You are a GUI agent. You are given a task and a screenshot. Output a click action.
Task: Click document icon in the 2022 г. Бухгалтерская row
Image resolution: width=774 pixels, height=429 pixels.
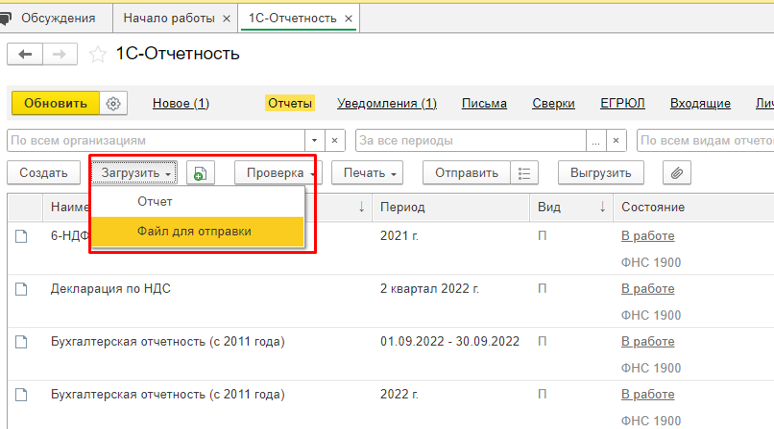click(x=21, y=395)
